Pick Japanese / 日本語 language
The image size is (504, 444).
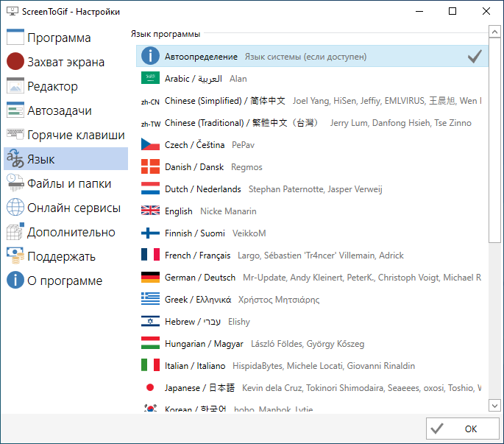click(312, 387)
